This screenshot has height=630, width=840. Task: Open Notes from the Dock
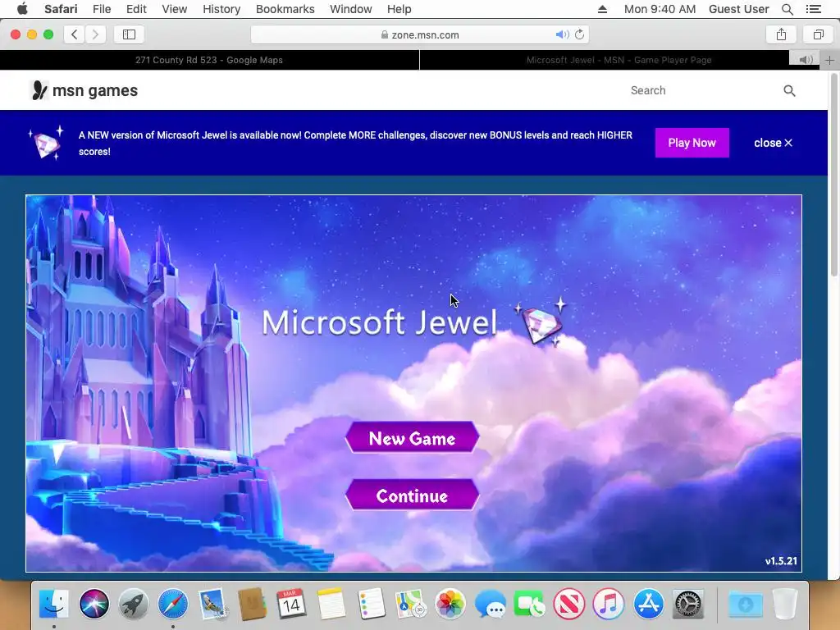pos(331,604)
